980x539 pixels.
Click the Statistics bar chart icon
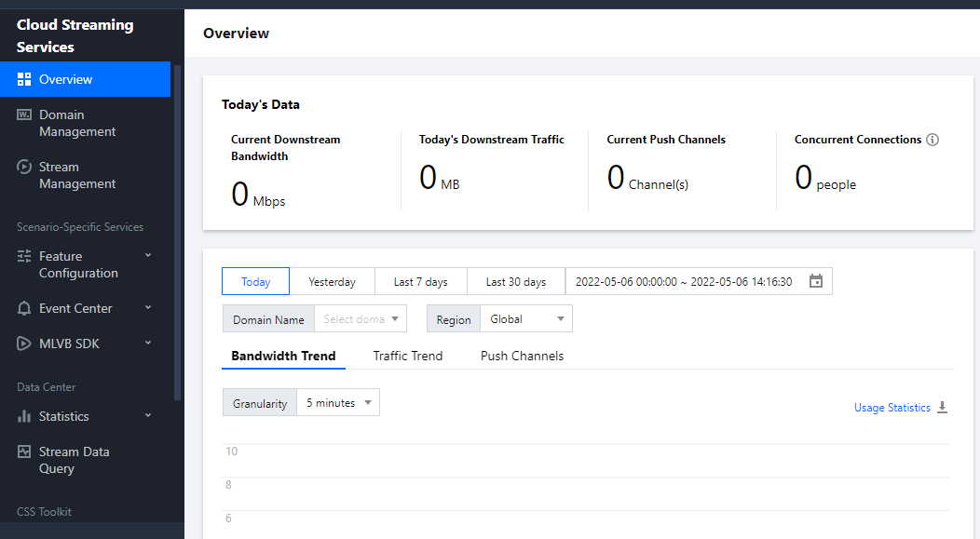point(25,416)
